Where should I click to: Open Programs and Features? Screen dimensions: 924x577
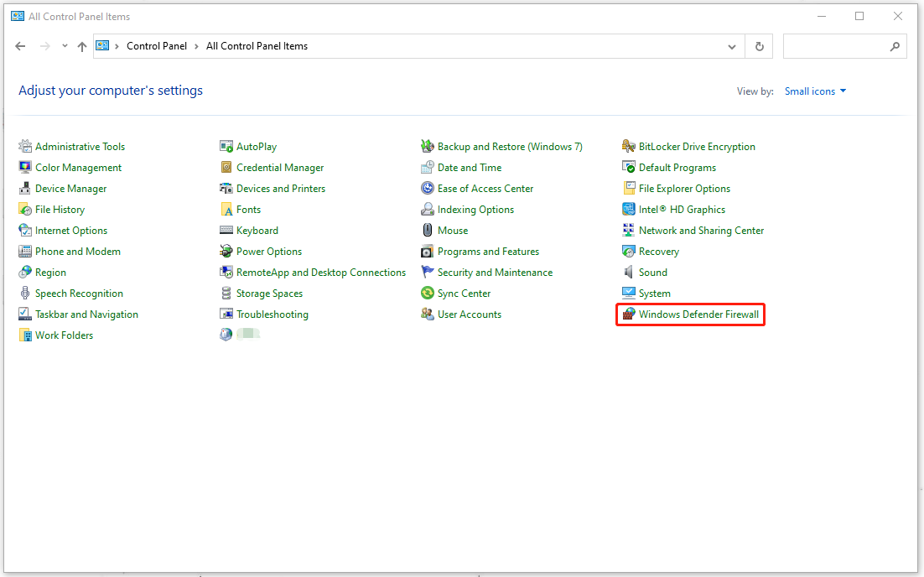click(x=488, y=251)
